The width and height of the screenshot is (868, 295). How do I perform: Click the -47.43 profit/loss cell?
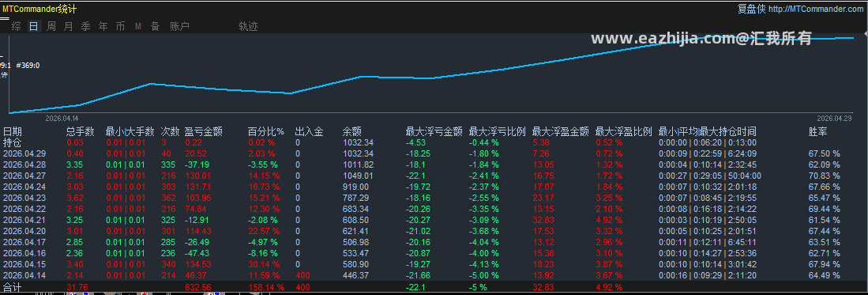tap(197, 253)
